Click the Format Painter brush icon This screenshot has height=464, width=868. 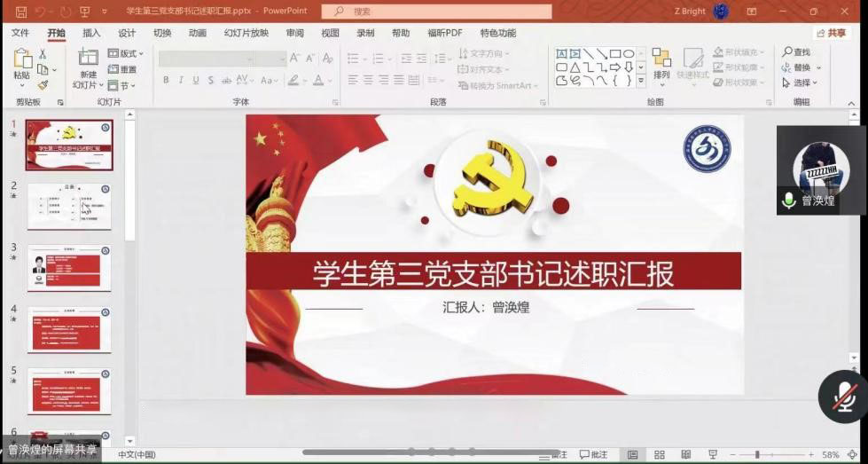(43, 85)
